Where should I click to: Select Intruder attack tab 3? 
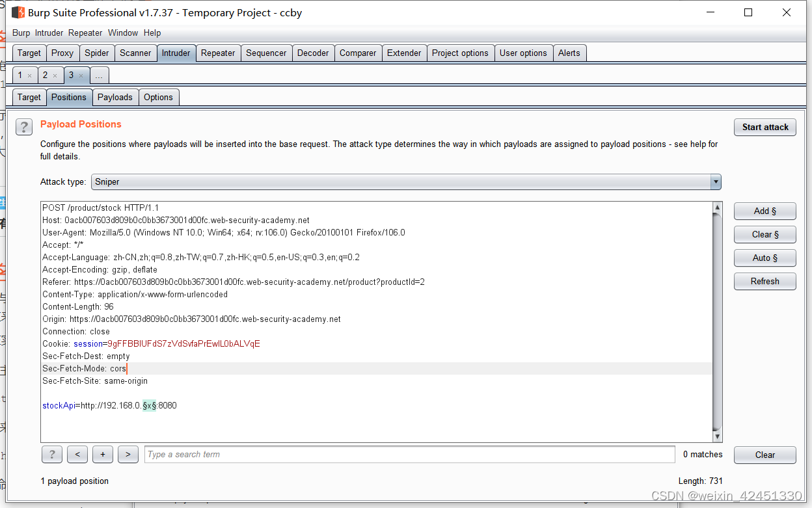point(72,75)
